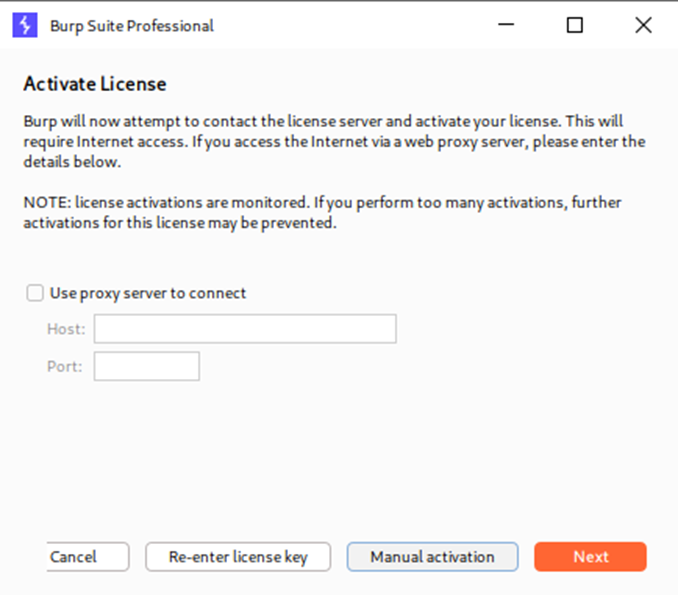This screenshot has width=678, height=595.
Task: Choose Re-enter license key
Action: click(x=238, y=557)
